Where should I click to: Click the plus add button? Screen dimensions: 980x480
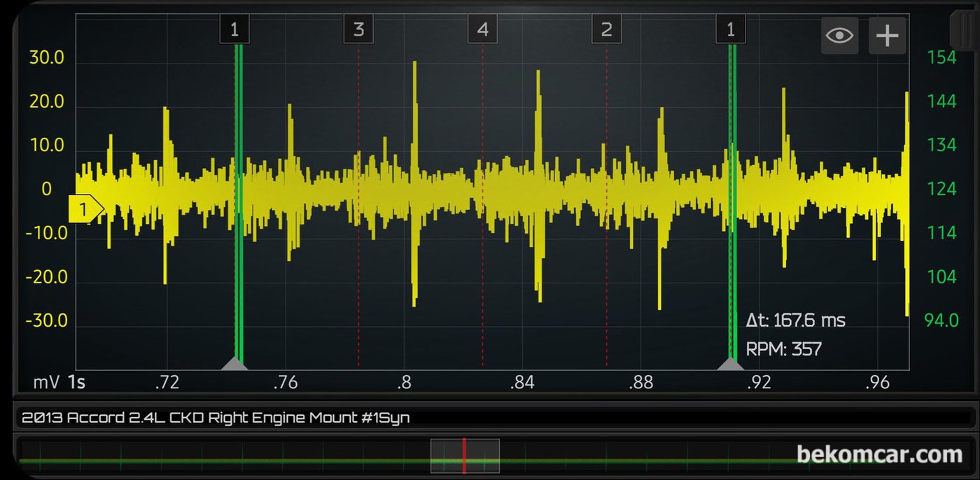(x=888, y=35)
